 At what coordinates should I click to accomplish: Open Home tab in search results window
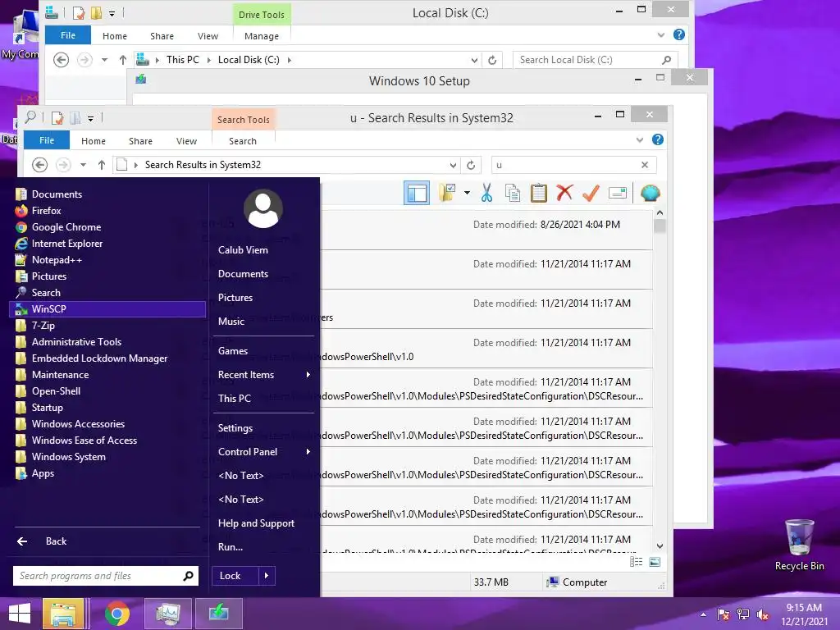pyautogui.click(x=94, y=141)
